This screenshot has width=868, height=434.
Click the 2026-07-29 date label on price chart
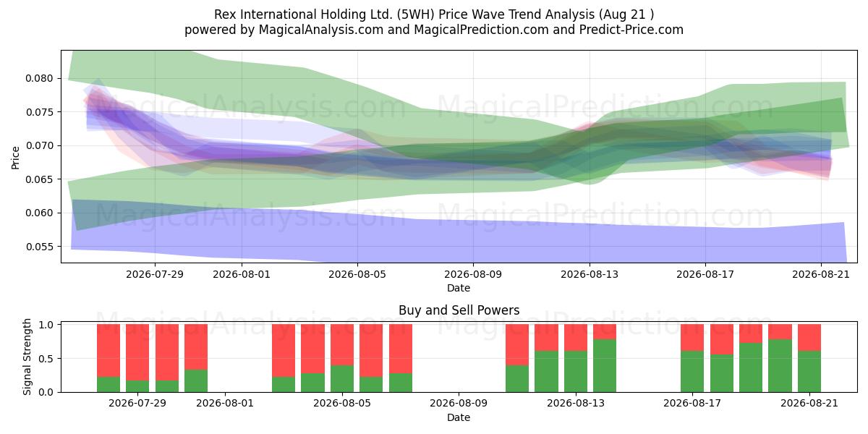154,274
